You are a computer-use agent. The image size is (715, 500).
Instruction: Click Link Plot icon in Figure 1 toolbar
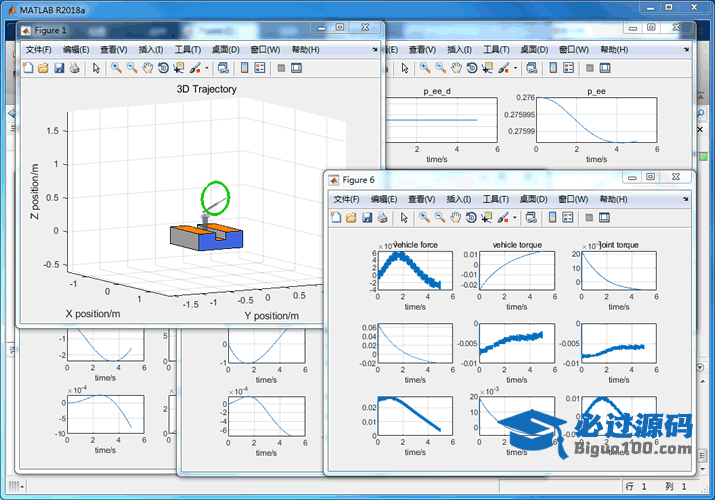pos(223,68)
